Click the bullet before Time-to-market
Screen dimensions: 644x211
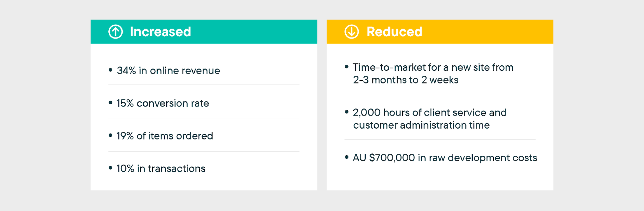(x=347, y=67)
